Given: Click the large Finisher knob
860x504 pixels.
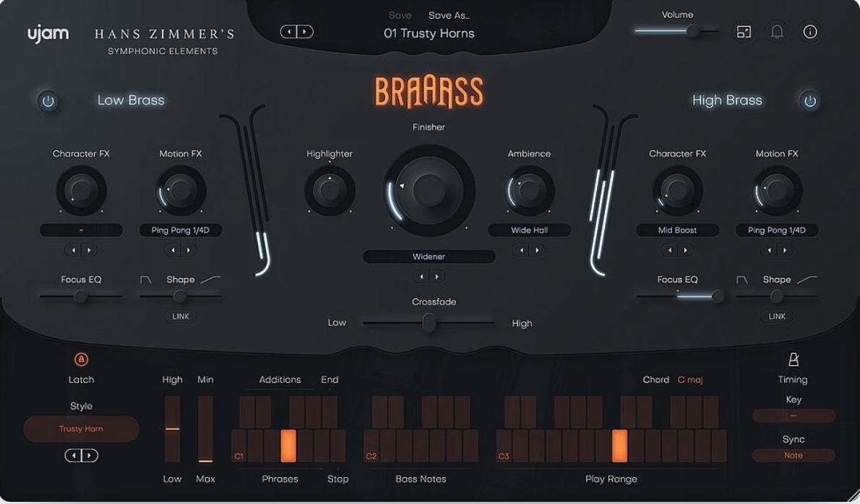Looking at the screenshot, I should 429,190.
